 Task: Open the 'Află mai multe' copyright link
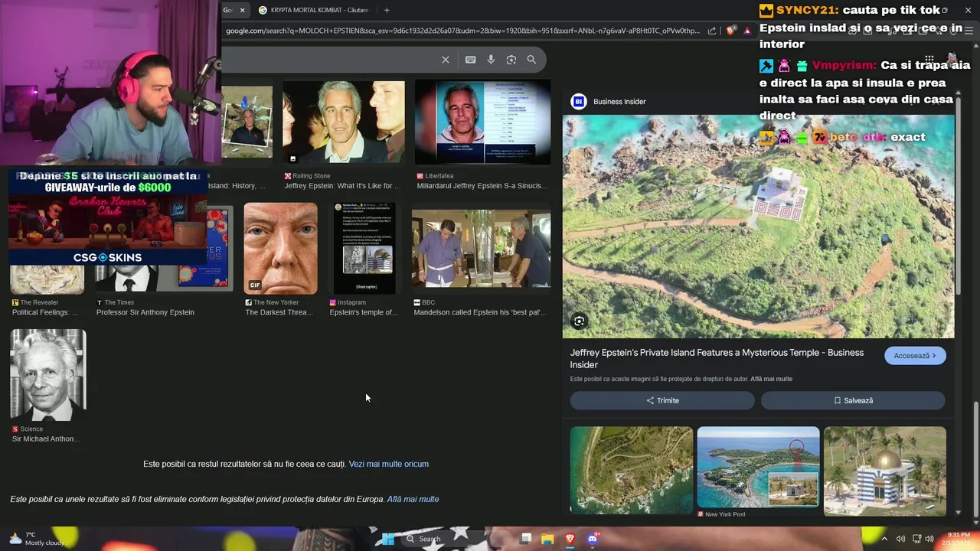coord(771,379)
